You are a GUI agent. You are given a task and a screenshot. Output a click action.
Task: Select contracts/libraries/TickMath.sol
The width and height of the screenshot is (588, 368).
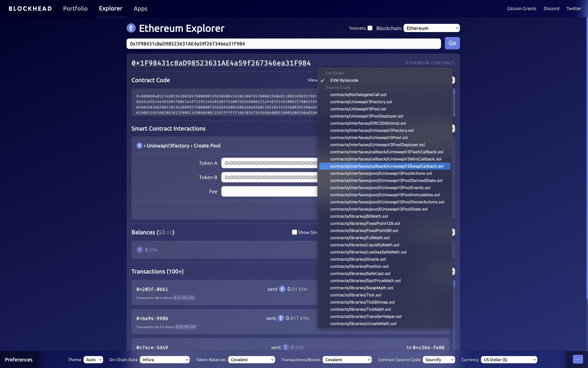[385, 309]
